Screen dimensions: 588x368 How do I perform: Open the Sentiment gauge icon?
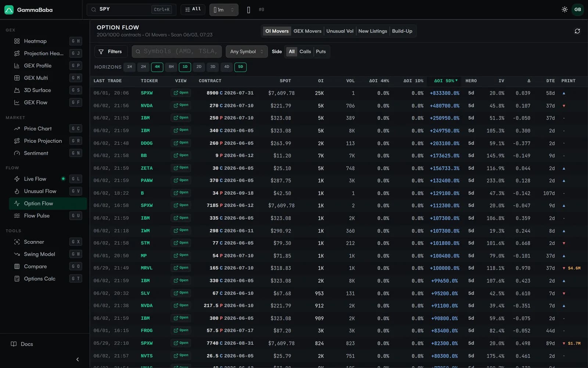click(17, 153)
